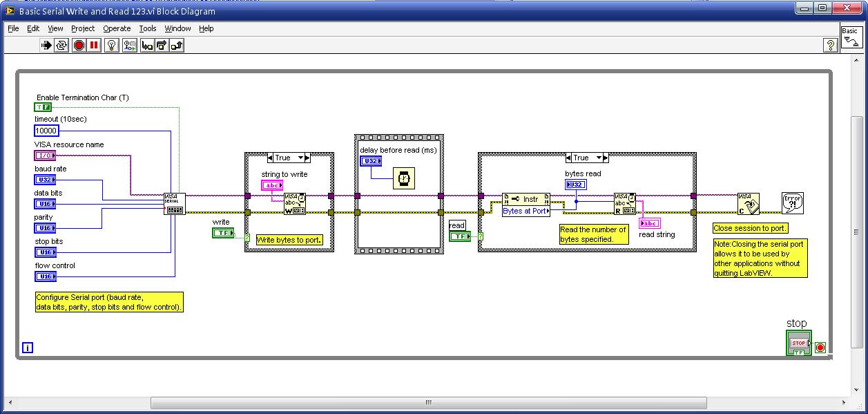868x414 pixels.
Task: Start Run Continuously mode
Action: coord(62,46)
